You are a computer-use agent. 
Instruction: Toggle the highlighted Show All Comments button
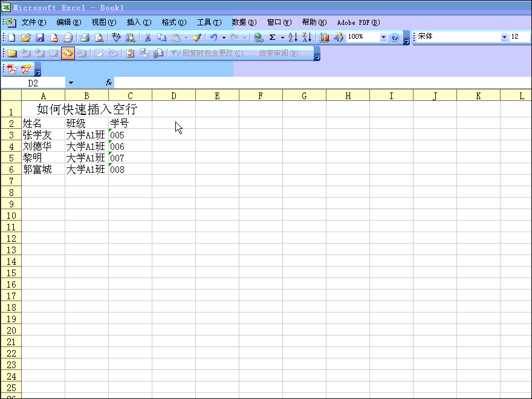coord(67,53)
